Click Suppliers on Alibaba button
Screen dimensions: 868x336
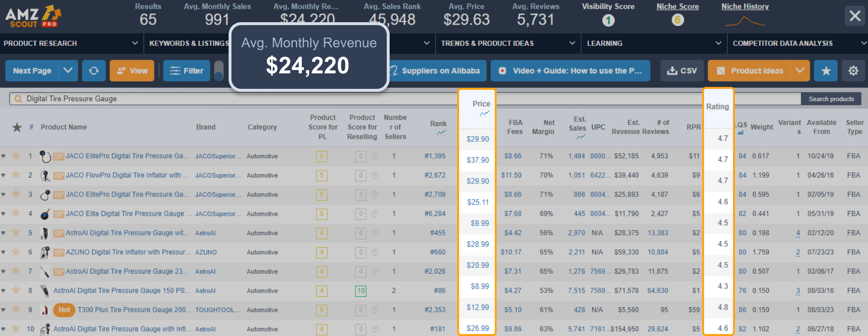(x=437, y=70)
